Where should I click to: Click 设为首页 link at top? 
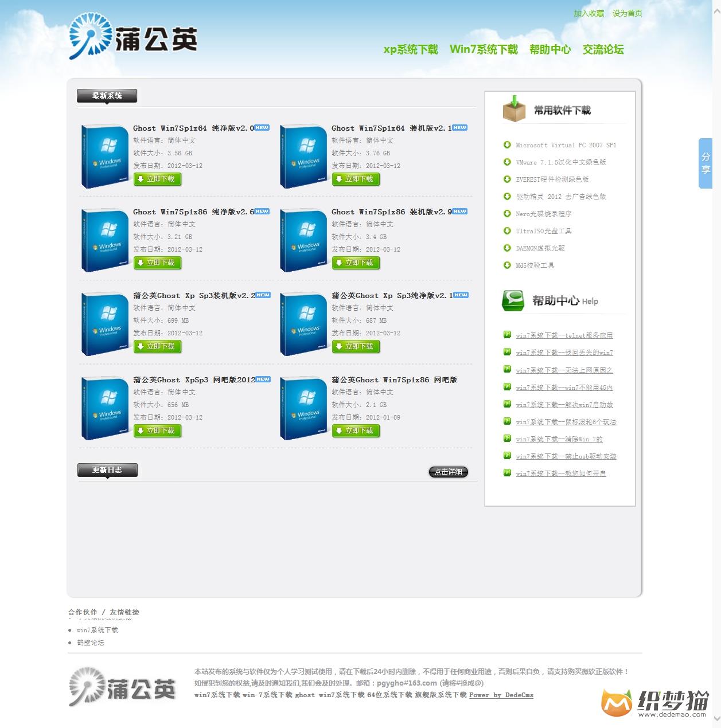click(627, 13)
